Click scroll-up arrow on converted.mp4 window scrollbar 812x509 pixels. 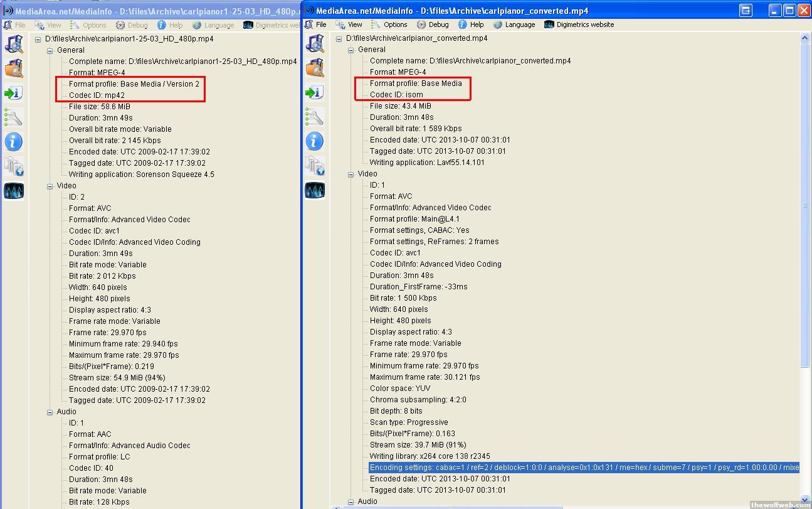coord(805,39)
